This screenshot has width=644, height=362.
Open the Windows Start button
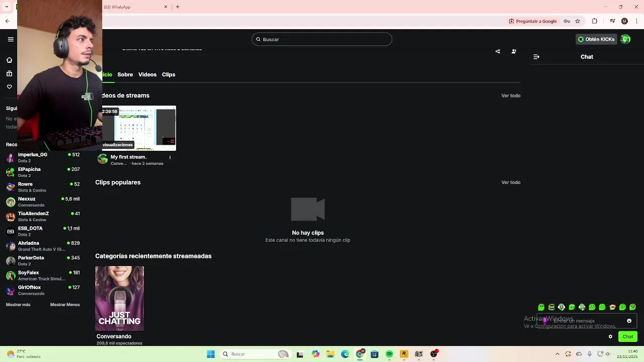[x=211, y=354]
